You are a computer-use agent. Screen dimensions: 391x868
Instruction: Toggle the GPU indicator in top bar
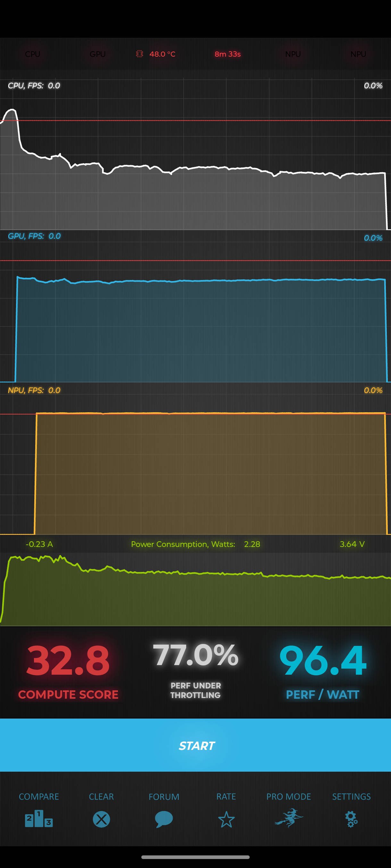click(x=97, y=54)
